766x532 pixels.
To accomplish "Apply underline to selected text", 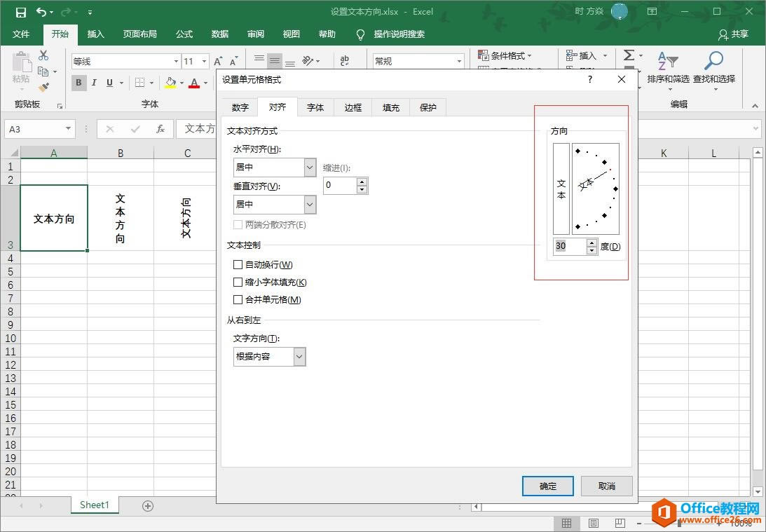I will (x=110, y=83).
